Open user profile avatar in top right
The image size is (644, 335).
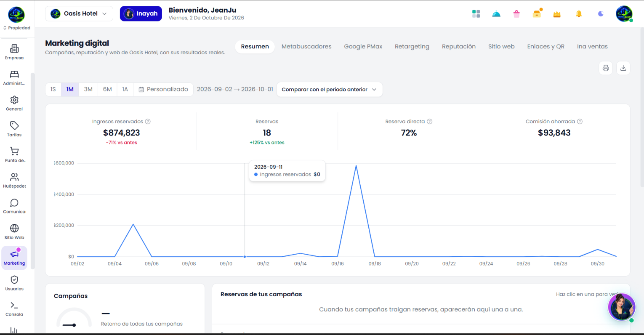624,14
